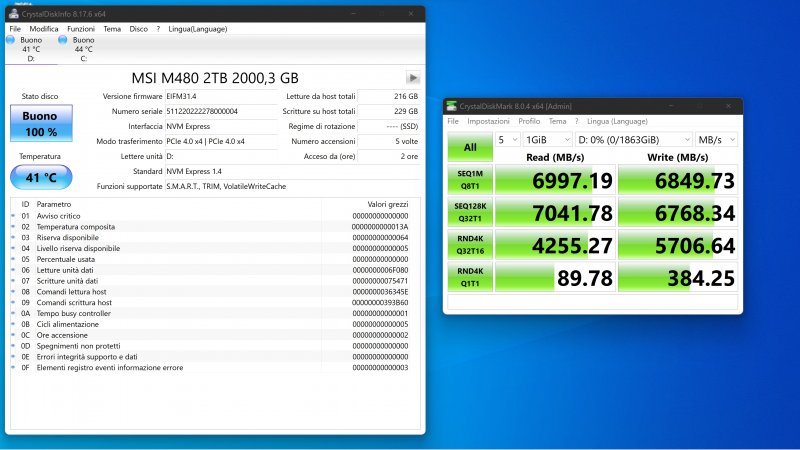Click Parametro column header

click(x=179, y=204)
